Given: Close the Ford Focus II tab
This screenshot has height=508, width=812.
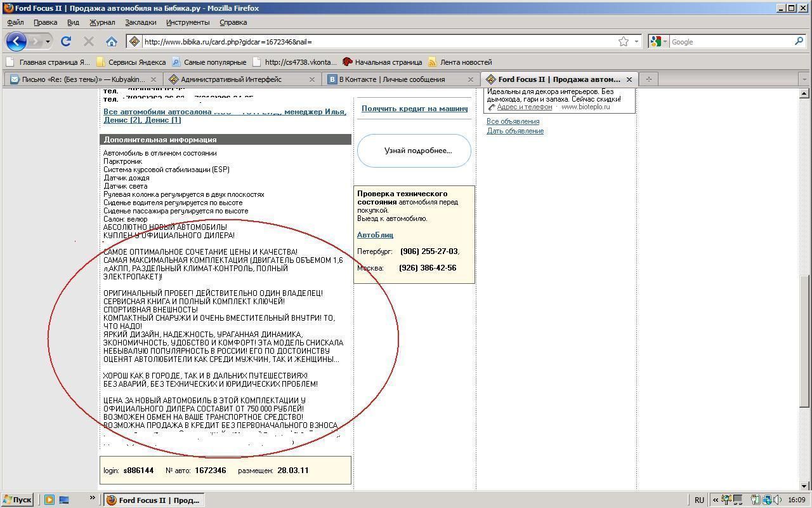Looking at the screenshot, I should coord(629,79).
